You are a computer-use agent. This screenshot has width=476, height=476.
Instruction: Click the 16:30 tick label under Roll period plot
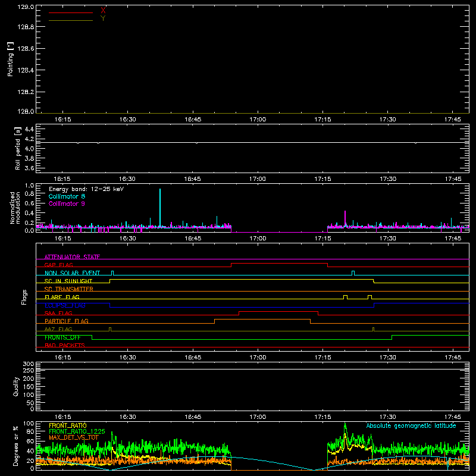tap(127, 179)
